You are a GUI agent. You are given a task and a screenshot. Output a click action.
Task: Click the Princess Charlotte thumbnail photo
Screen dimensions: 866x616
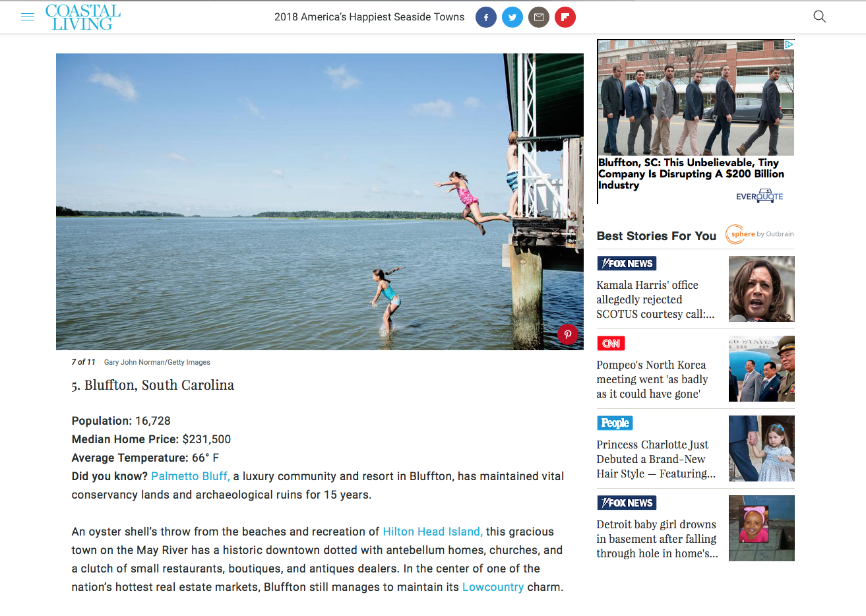tap(762, 448)
